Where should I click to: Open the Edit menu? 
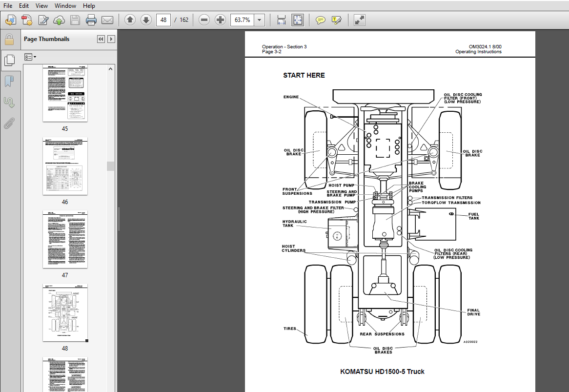[24, 6]
